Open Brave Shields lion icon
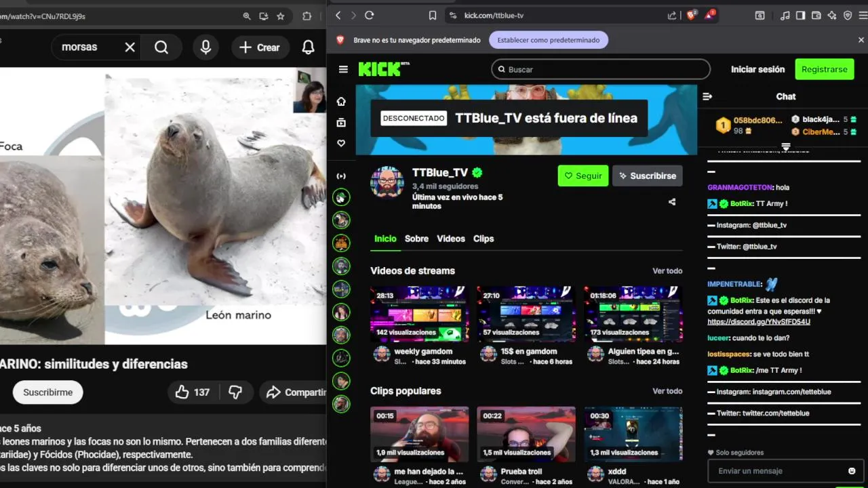 pyautogui.click(x=692, y=16)
